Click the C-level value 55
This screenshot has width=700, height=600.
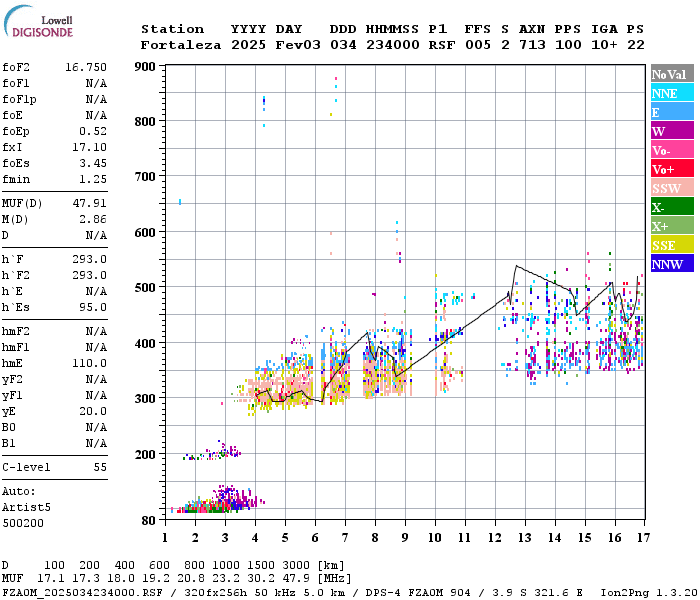pyautogui.click(x=100, y=467)
